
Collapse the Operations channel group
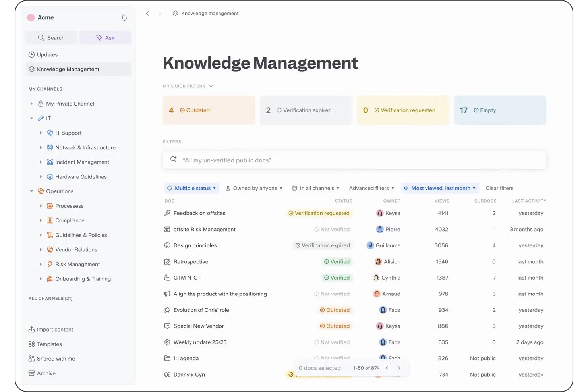click(x=31, y=191)
